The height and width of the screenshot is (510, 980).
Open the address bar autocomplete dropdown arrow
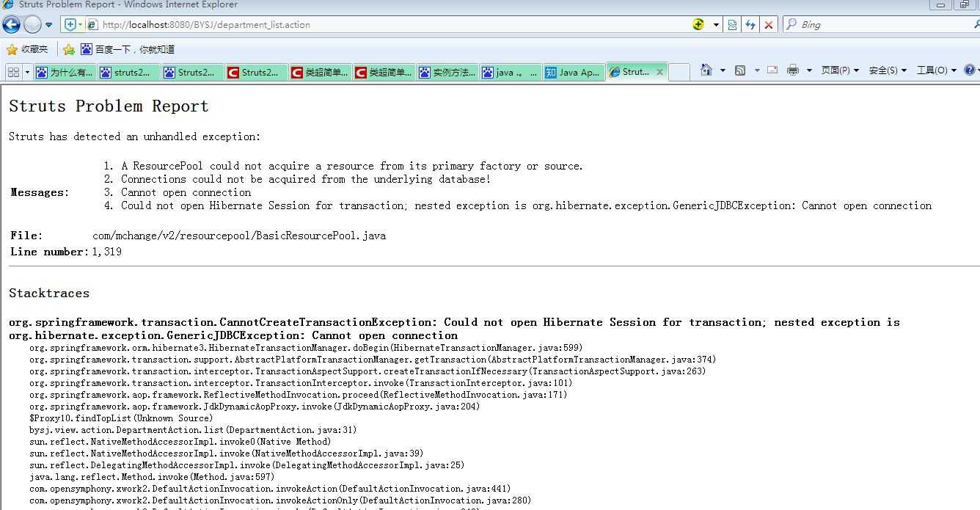pyautogui.click(x=716, y=24)
